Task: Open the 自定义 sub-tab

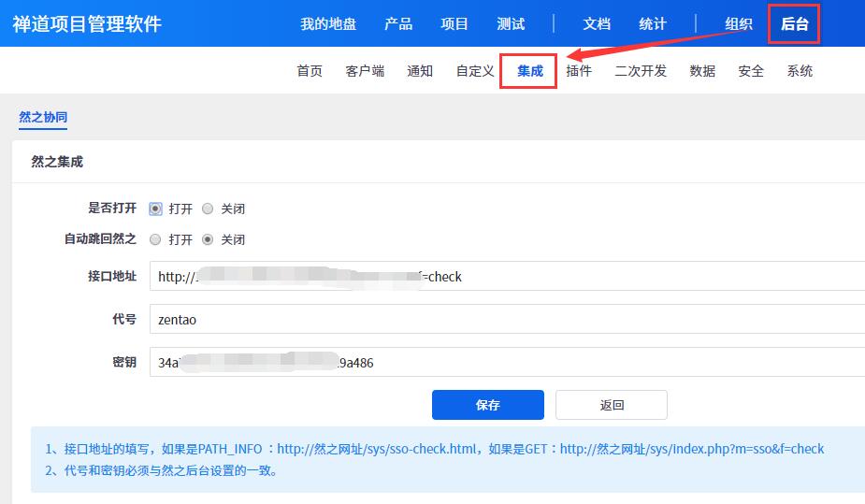Action: [475, 70]
